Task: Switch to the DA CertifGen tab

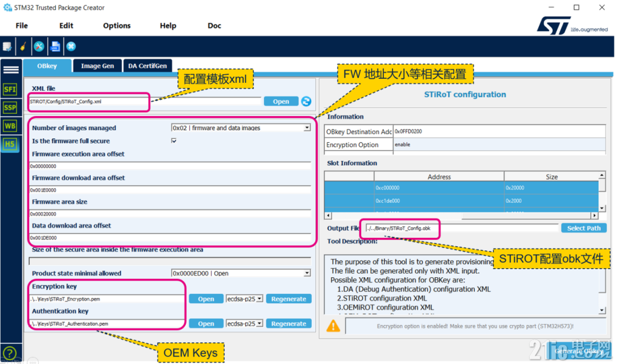Action: 147,66
